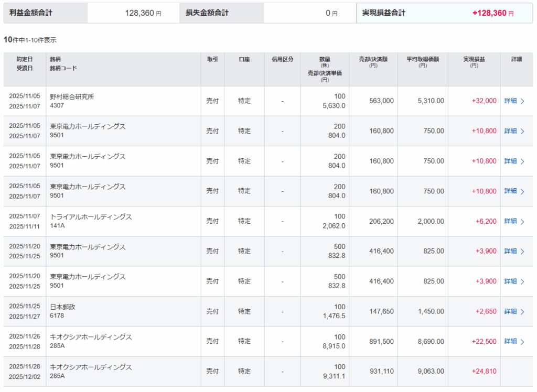Click the 損失金額合計 label
This screenshot has height=392, width=537.
click(207, 13)
